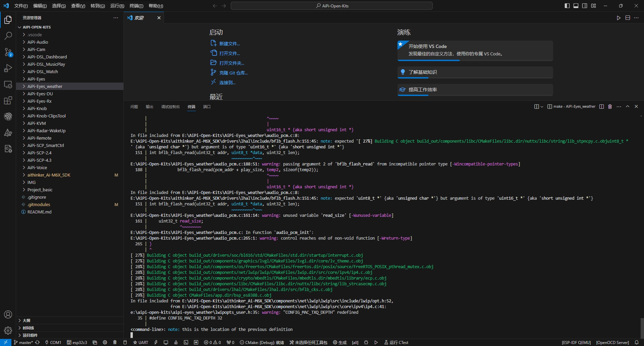Open 开始使用 VS Code walkthrough

pos(475,51)
